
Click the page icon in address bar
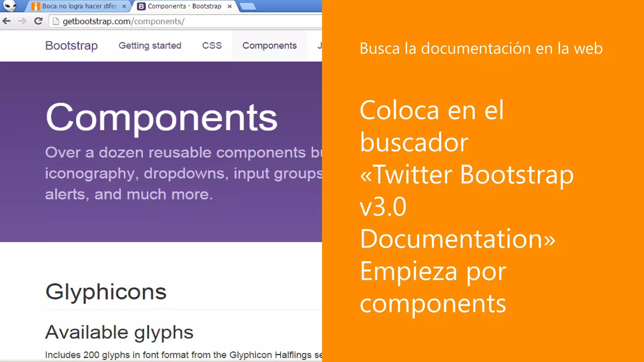(56, 21)
